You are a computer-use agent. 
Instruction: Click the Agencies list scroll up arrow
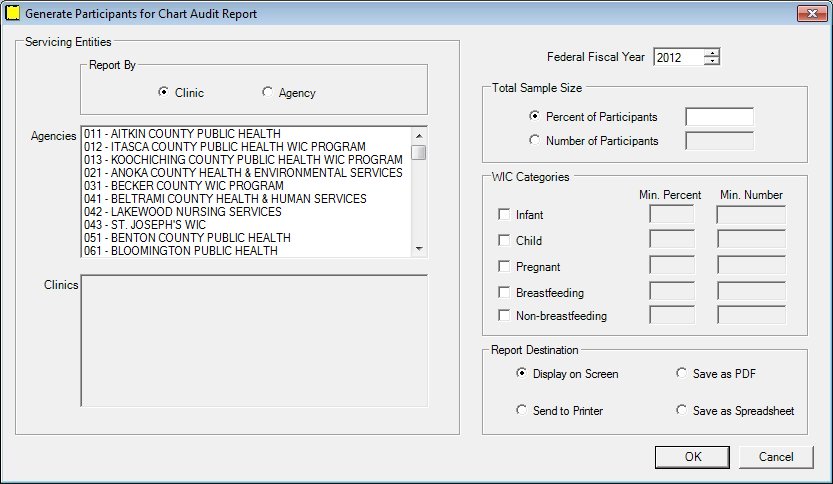coord(419,136)
